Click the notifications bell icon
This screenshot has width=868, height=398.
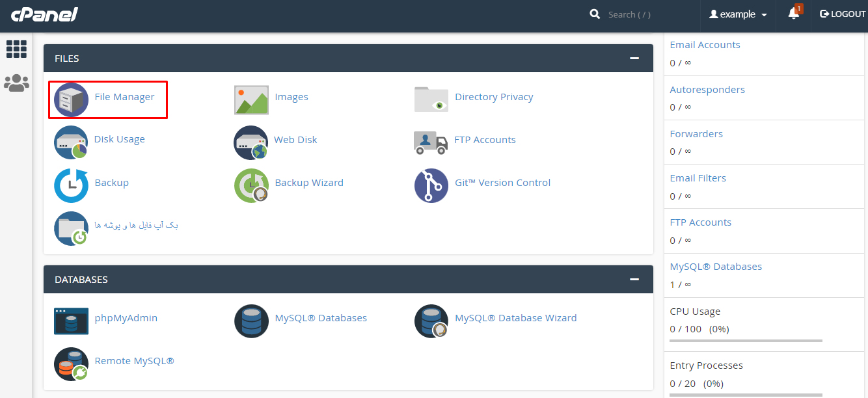click(793, 14)
